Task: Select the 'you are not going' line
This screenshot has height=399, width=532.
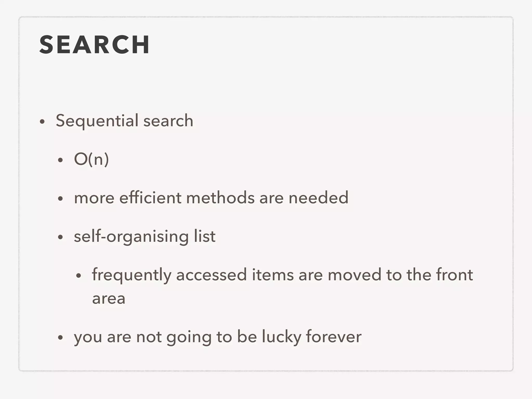Action: click(218, 337)
